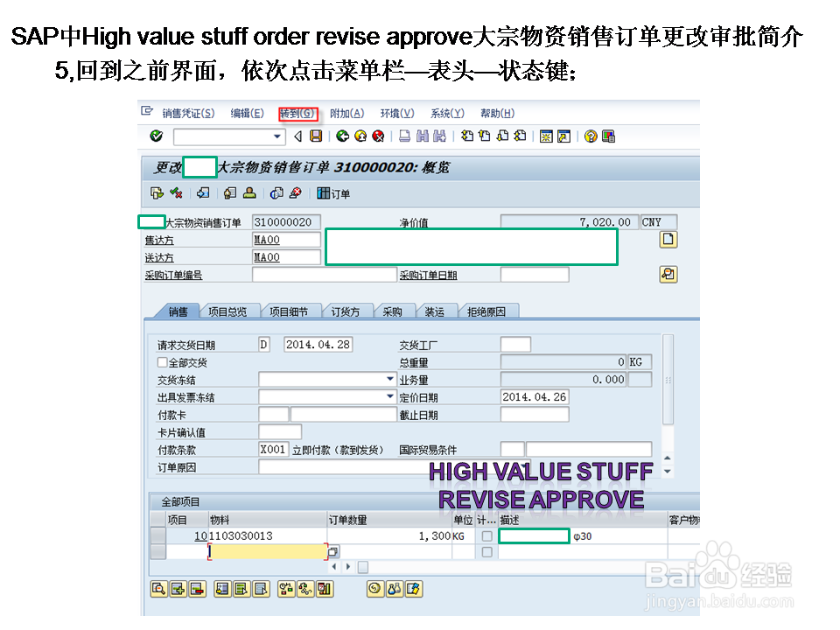Open the 环境(V) menu
The width and height of the screenshot is (840, 630).
[x=397, y=113]
